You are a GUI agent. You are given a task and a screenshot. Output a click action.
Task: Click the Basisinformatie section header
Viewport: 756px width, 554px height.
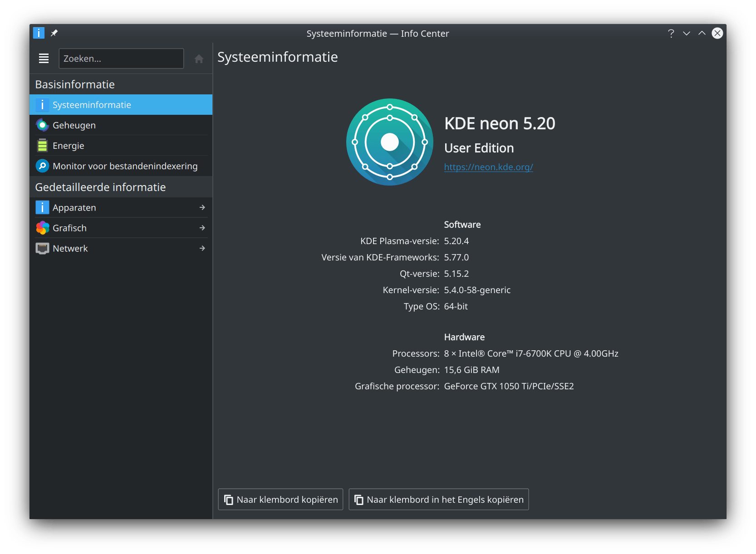[75, 84]
